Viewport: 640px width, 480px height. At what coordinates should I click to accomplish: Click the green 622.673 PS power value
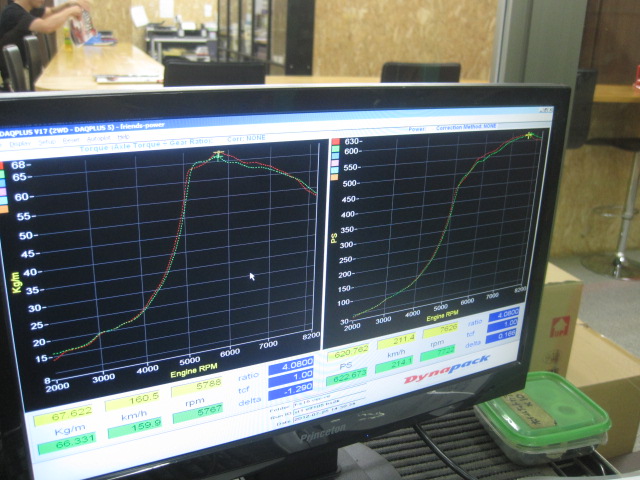pyautogui.click(x=347, y=376)
